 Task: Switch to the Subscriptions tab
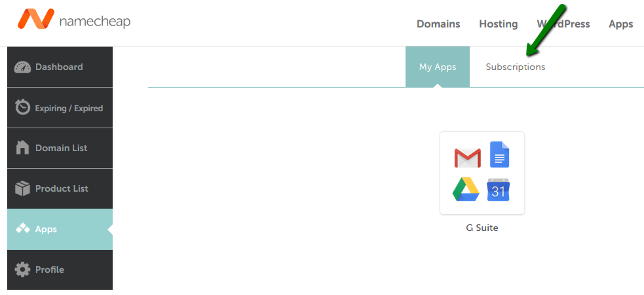pyautogui.click(x=516, y=67)
